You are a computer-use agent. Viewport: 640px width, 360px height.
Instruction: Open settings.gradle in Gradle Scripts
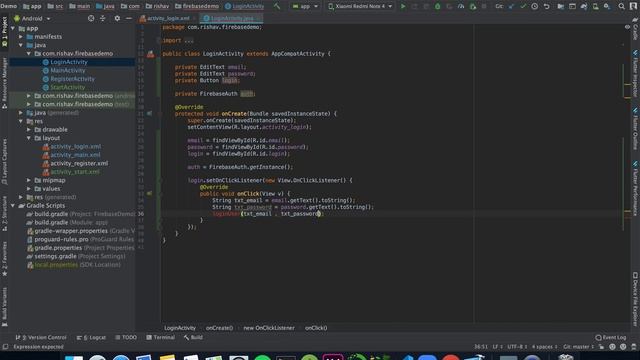[x=55, y=256]
